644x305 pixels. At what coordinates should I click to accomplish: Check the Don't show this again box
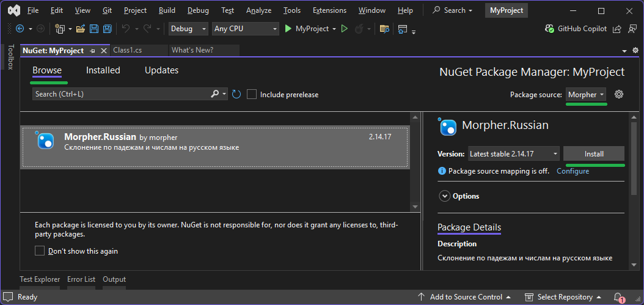point(40,251)
